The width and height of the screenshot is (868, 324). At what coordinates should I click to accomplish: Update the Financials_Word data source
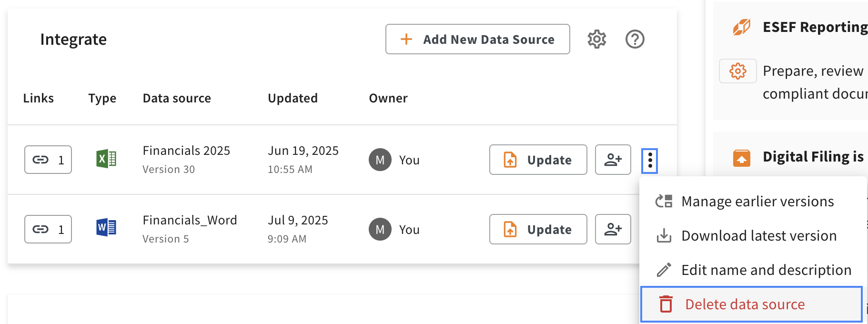coord(538,229)
